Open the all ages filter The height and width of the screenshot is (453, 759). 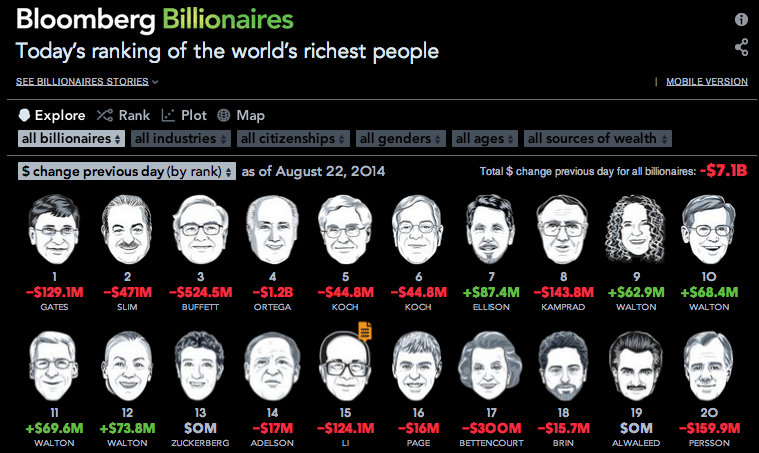point(484,139)
